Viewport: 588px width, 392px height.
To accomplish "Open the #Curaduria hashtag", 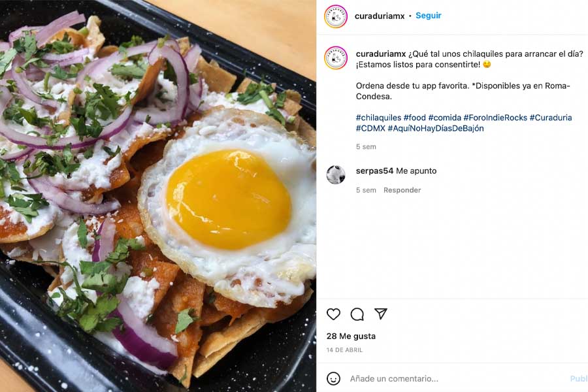I will point(551,118).
